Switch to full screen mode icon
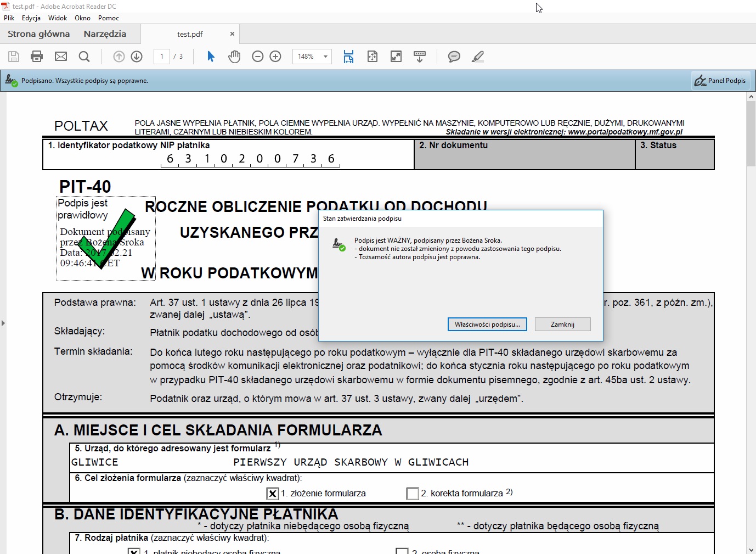 [x=396, y=56]
